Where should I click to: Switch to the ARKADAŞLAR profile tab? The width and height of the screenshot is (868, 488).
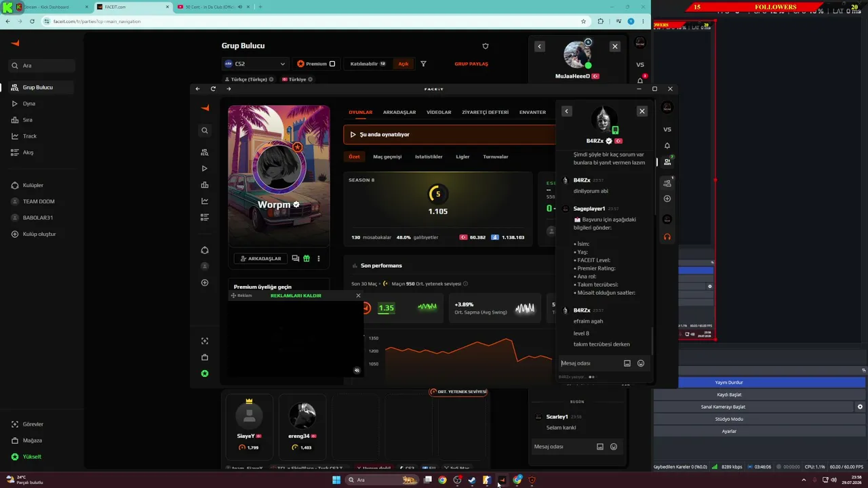point(399,113)
